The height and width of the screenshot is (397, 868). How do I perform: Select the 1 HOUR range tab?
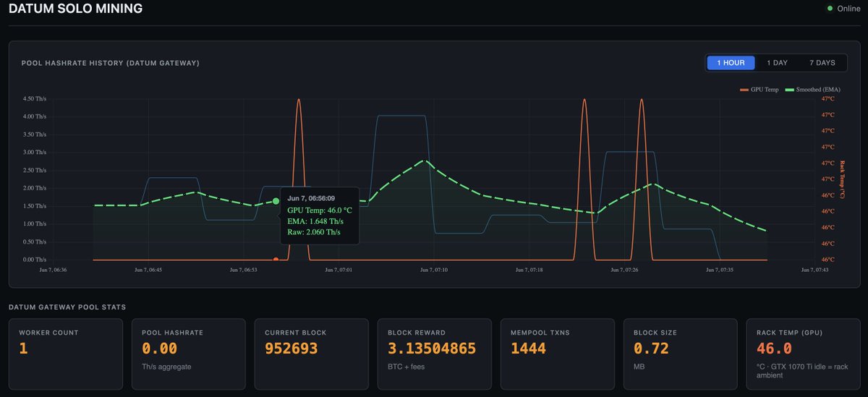pos(731,63)
